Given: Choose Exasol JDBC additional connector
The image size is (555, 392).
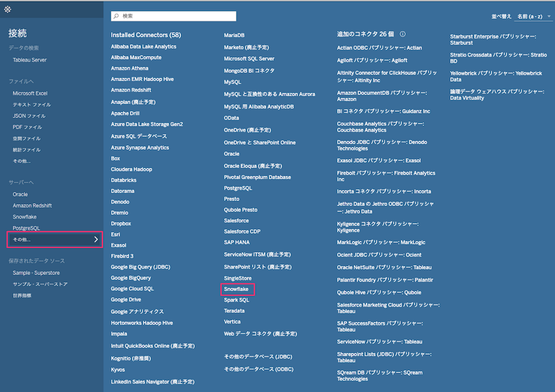Looking at the screenshot, I should (x=379, y=160).
